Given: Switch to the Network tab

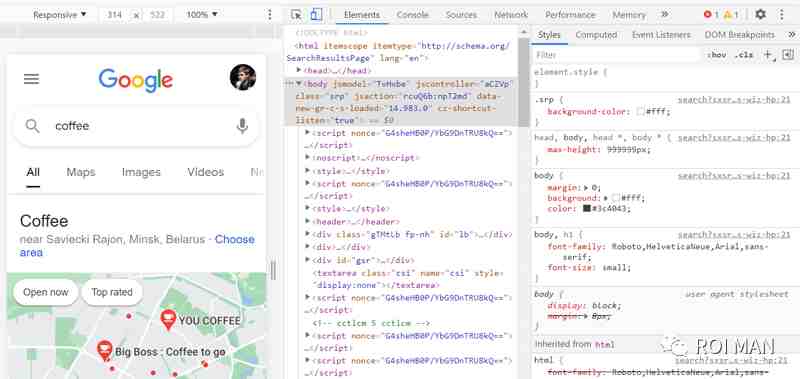Looking at the screenshot, I should [x=511, y=15].
